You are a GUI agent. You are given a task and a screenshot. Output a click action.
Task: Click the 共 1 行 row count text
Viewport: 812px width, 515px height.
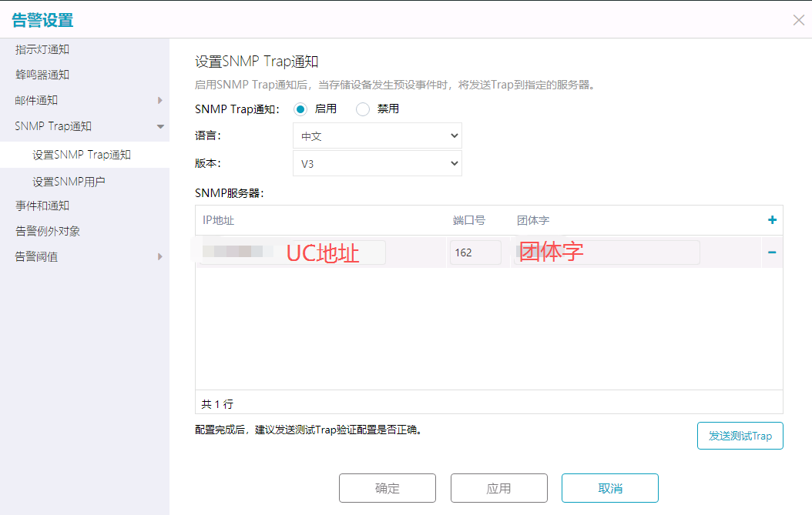(217, 404)
